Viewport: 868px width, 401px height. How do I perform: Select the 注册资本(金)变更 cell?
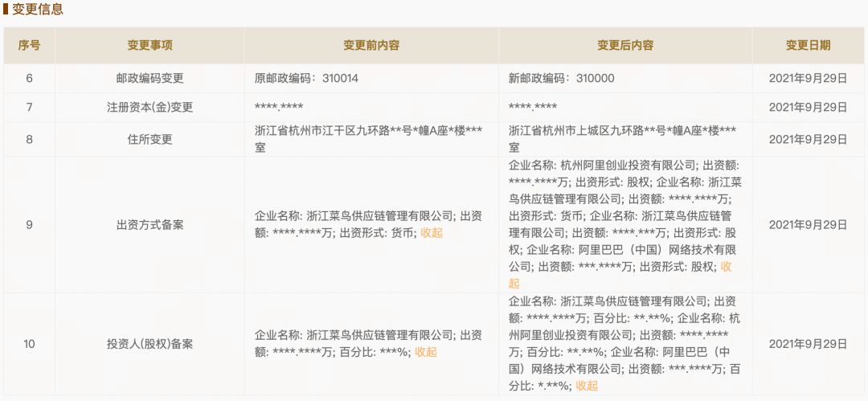(150, 108)
